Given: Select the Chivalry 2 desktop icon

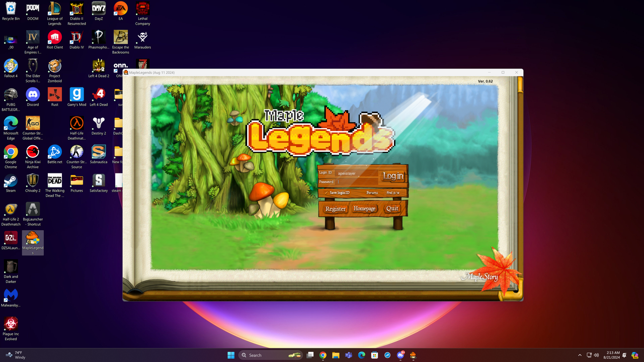Looking at the screenshot, I should click(x=33, y=184).
